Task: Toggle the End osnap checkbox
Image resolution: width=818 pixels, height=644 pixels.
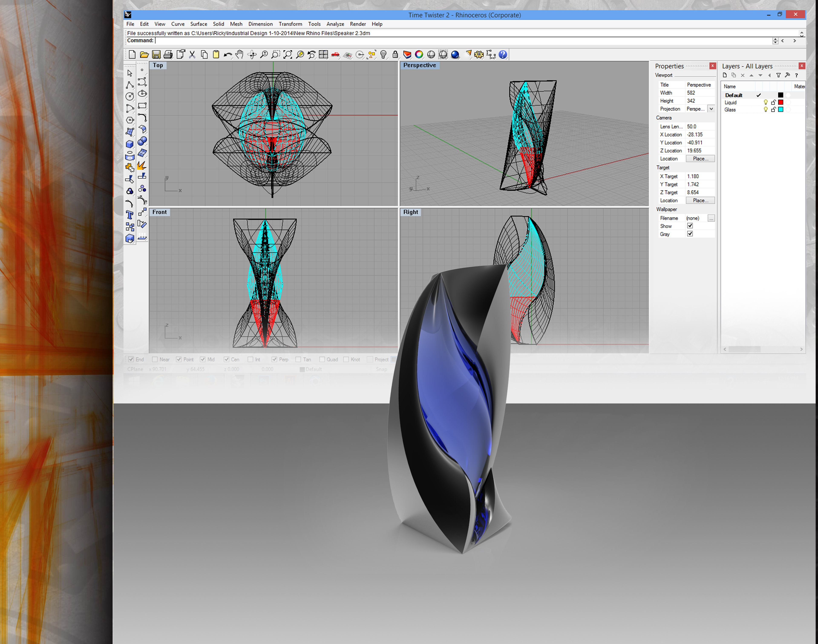Action: tap(131, 359)
